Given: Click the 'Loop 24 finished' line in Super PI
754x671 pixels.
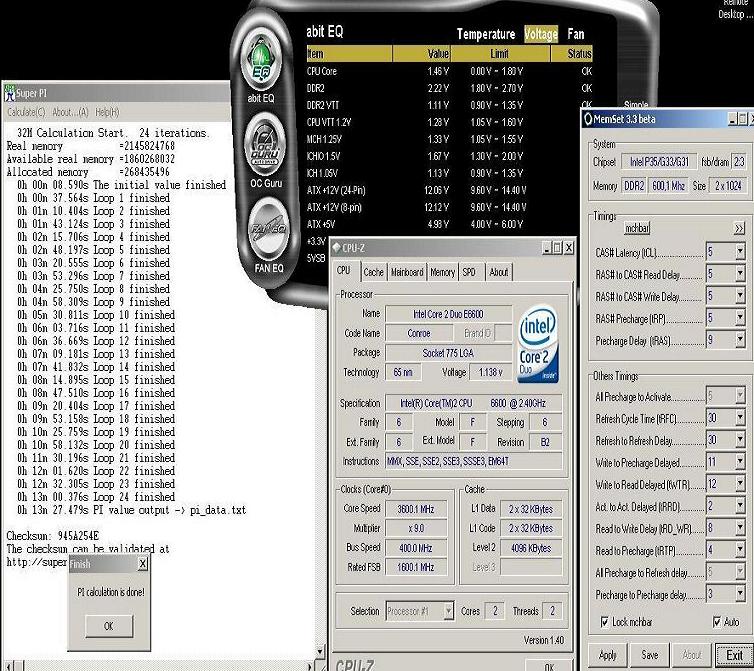Looking at the screenshot, I should click(96, 497).
